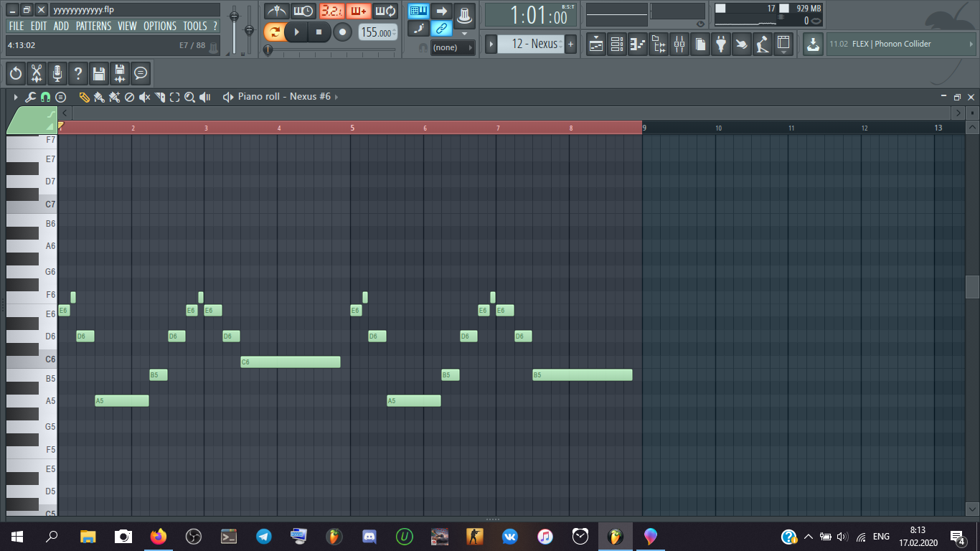This screenshot has height=551, width=980.
Task: Toggle the metronome button
Action: pos(276,11)
